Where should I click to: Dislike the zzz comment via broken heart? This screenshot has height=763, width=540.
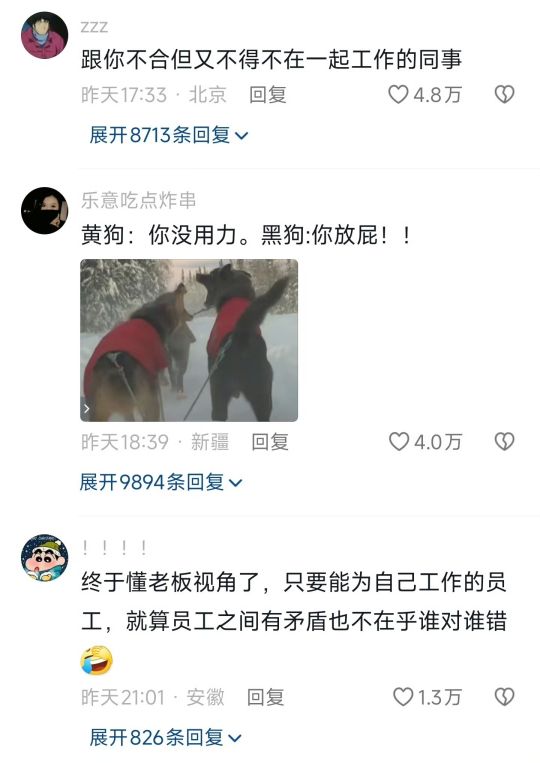tap(504, 94)
